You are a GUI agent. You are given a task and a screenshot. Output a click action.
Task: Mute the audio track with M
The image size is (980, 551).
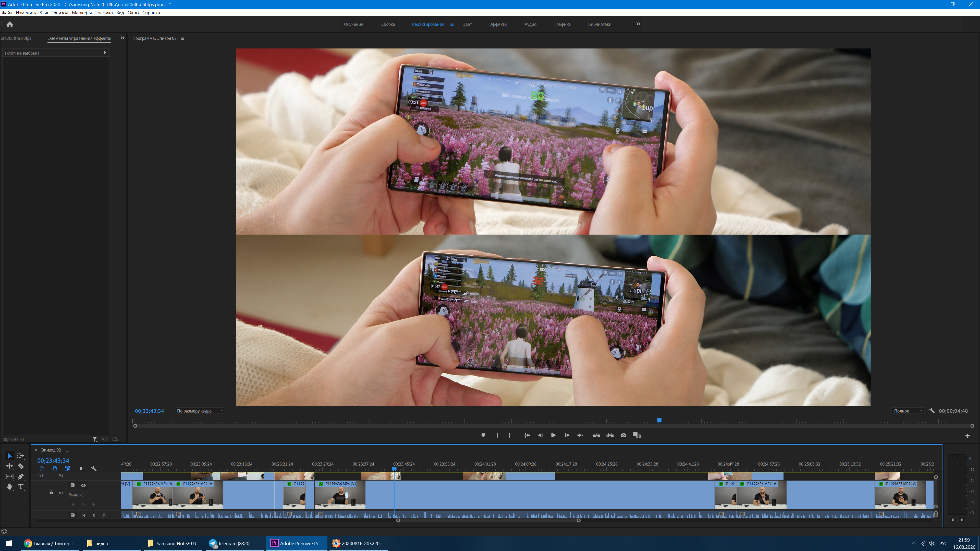tap(83, 515)
